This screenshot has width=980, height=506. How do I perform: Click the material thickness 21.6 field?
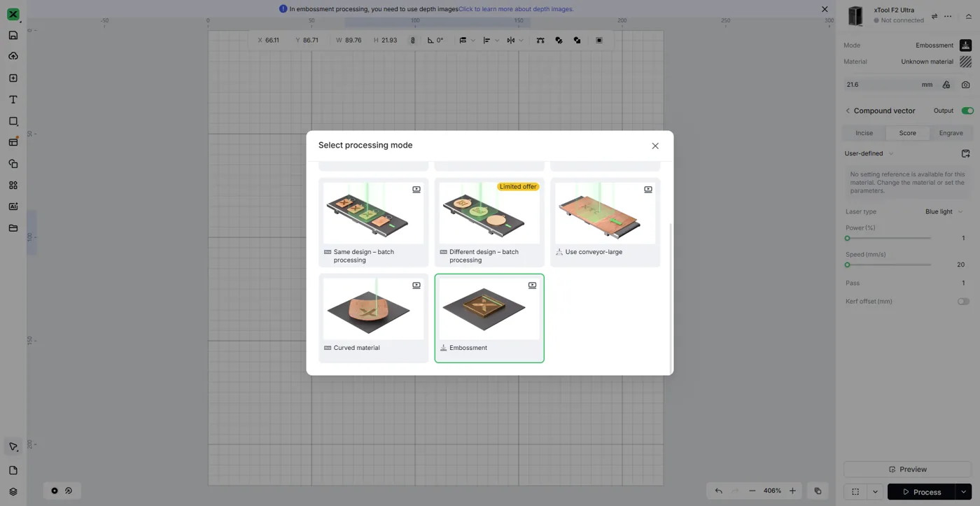coord(881,85)
